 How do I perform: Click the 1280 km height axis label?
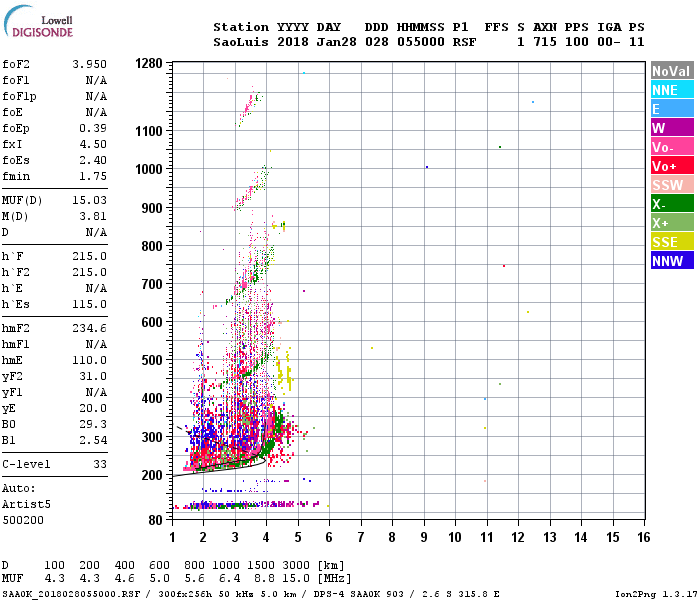tap(149, 63)
